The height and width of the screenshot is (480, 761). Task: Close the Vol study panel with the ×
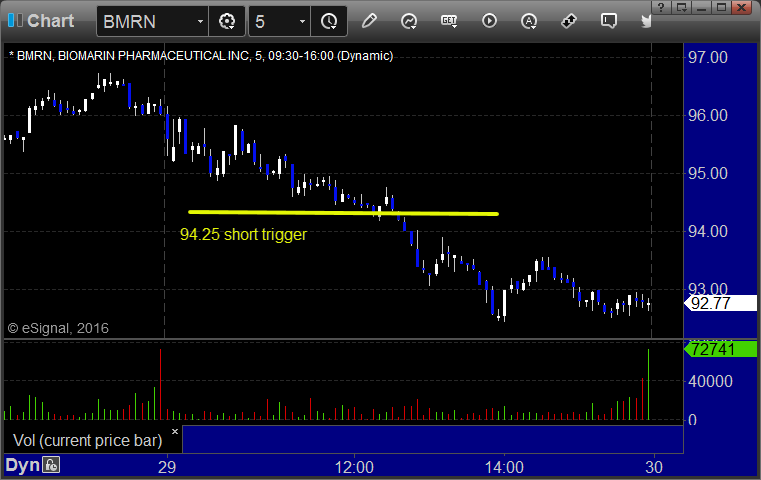coord(175,431)
